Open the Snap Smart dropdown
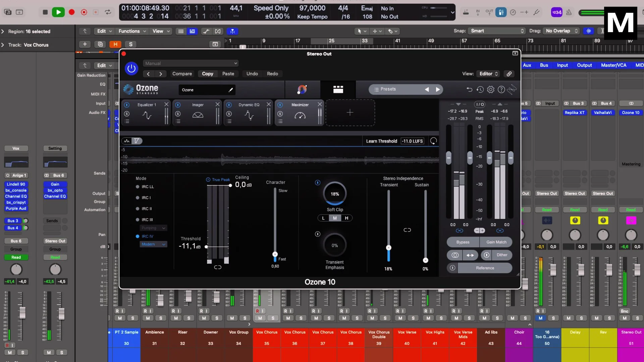The width and height of the screenshot is (644, 362). click(x=496, y=31)
